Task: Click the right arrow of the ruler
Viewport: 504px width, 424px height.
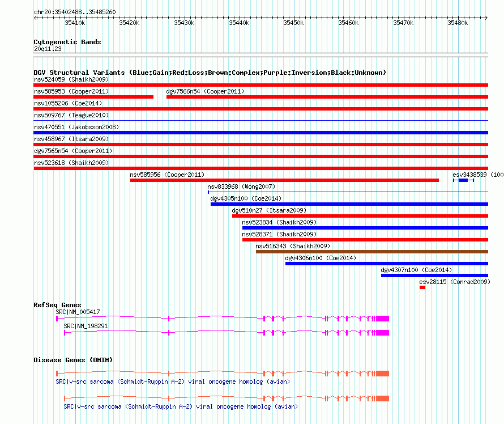Action: pos(486,18)
